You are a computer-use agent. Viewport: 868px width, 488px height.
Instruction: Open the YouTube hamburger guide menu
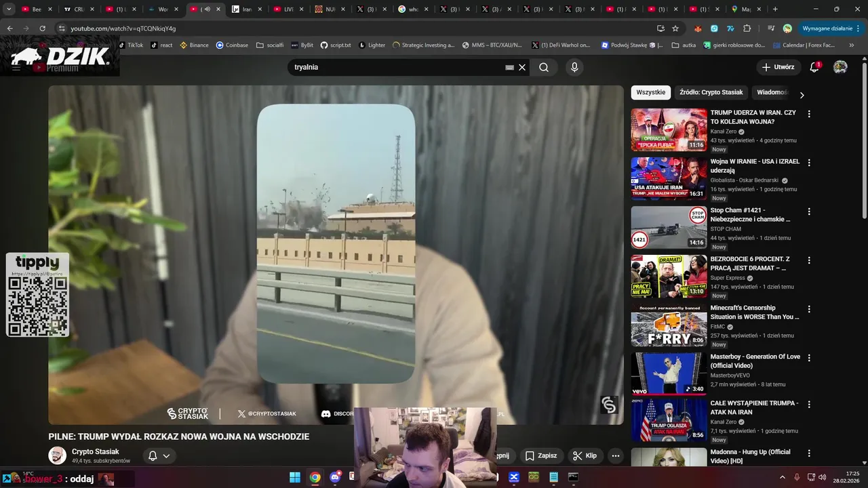click(x=16, y=67)
